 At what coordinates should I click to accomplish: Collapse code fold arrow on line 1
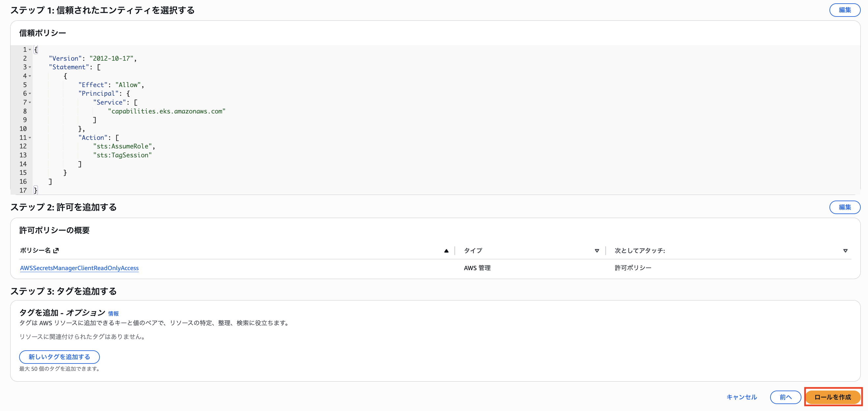click(x=30, y=49)
